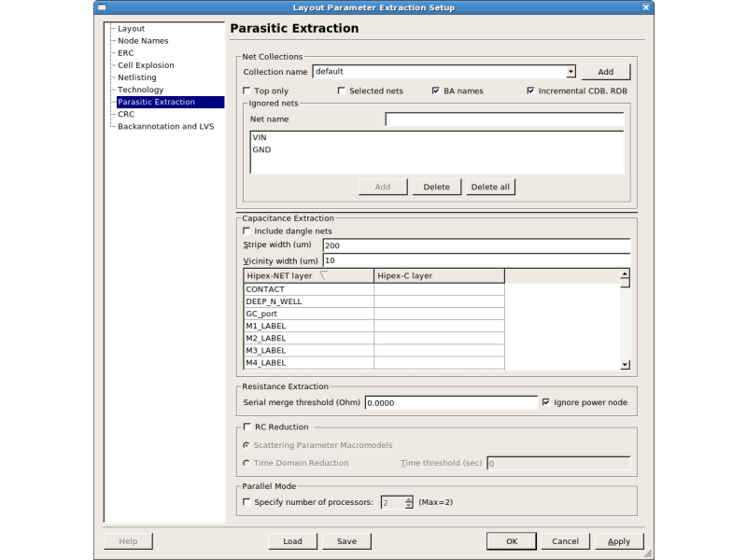Go to Technology settings page

140,90
